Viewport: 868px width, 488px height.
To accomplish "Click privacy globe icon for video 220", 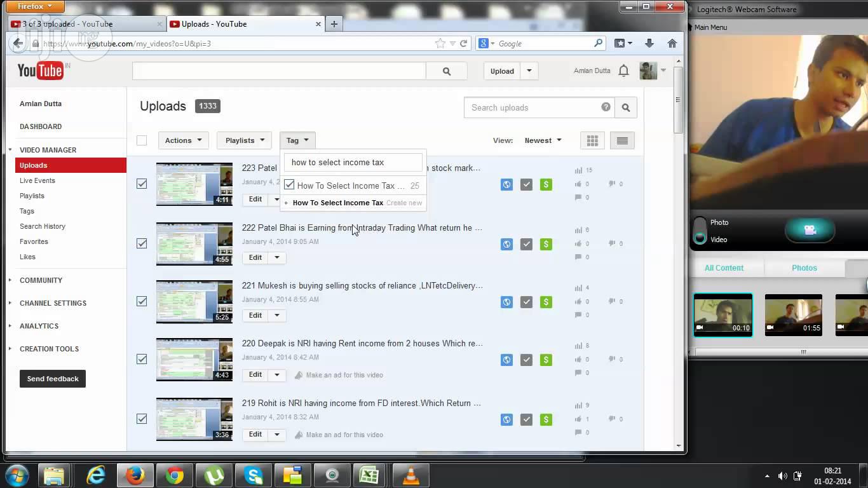I will (506, 360).
